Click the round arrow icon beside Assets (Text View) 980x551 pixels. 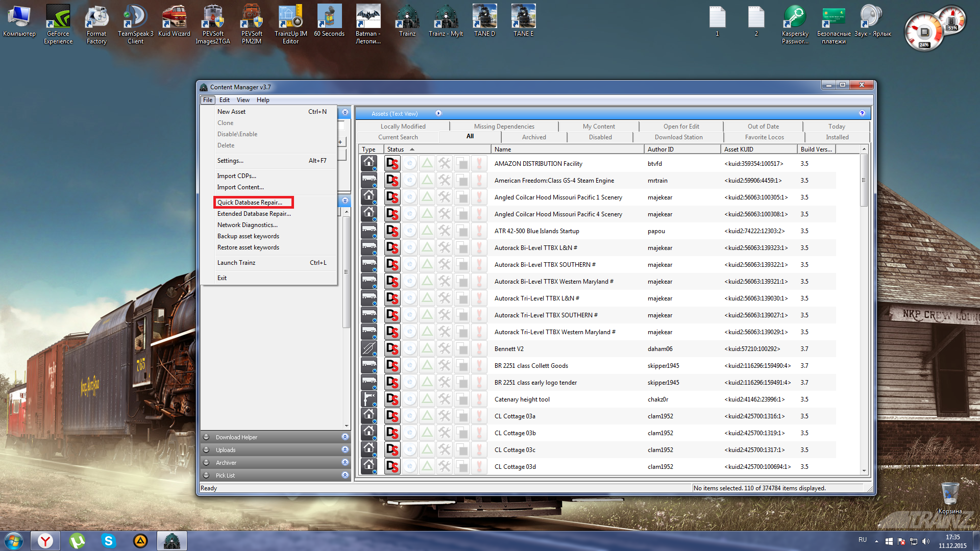tap(438, 113)
